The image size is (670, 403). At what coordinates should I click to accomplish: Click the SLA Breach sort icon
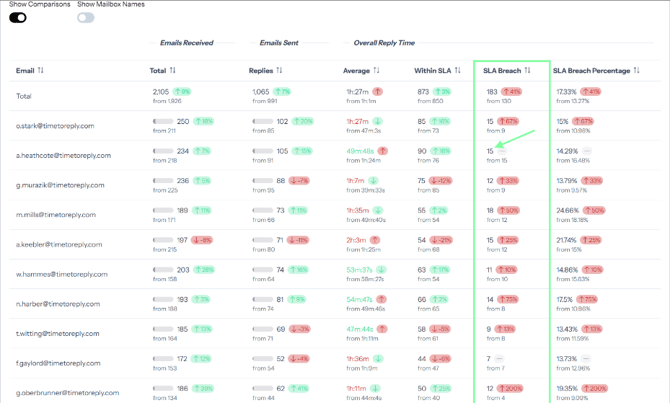[x=527, y=71]
